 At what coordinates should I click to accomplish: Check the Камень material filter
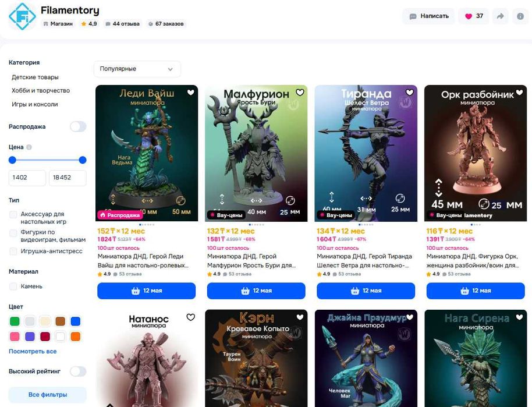(x=13, y=286)
